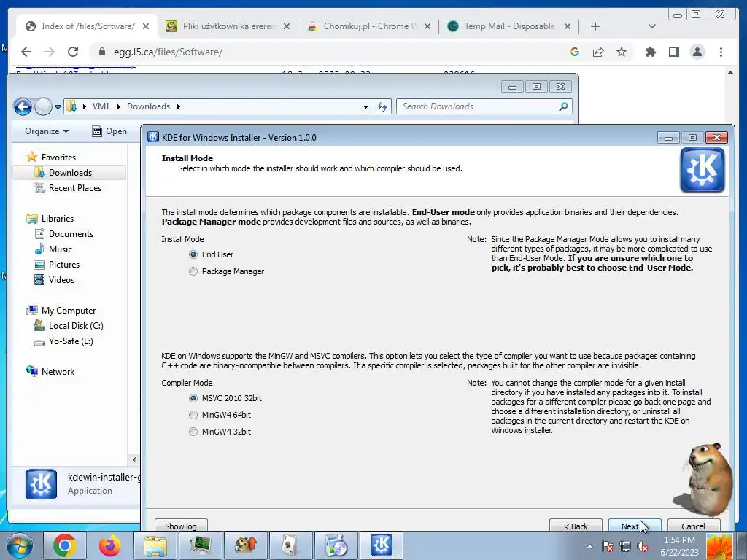The height and width of the screenshot is (560, 747).
Task: Open Firefox from the taskbar
Action: pyautogui.click(x=109, y=545)
